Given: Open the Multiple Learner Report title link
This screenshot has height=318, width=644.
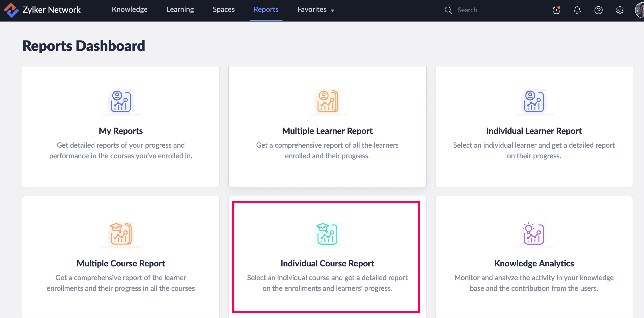Looking at the screenshot, I should pos(327,131).
